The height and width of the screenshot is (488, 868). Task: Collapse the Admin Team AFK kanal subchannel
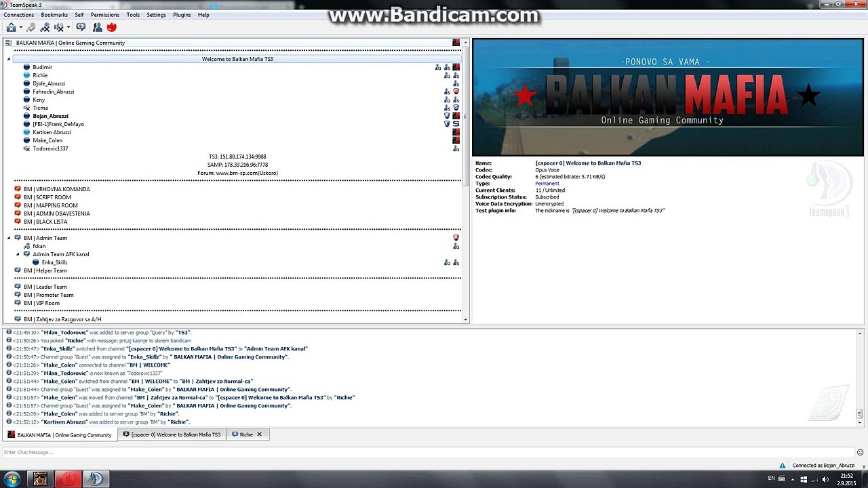click(x=18, y=254)
